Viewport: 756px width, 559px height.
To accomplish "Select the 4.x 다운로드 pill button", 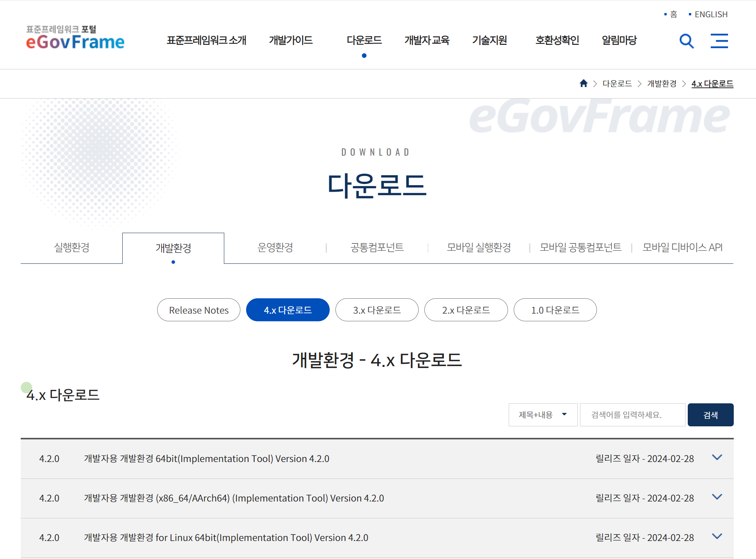I will coord(288,310).
